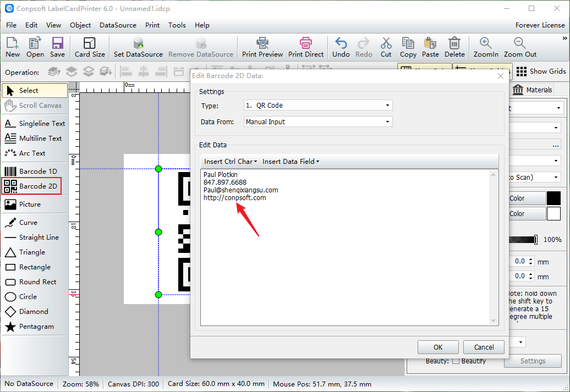Click the white color swatch

coord(553,214)
